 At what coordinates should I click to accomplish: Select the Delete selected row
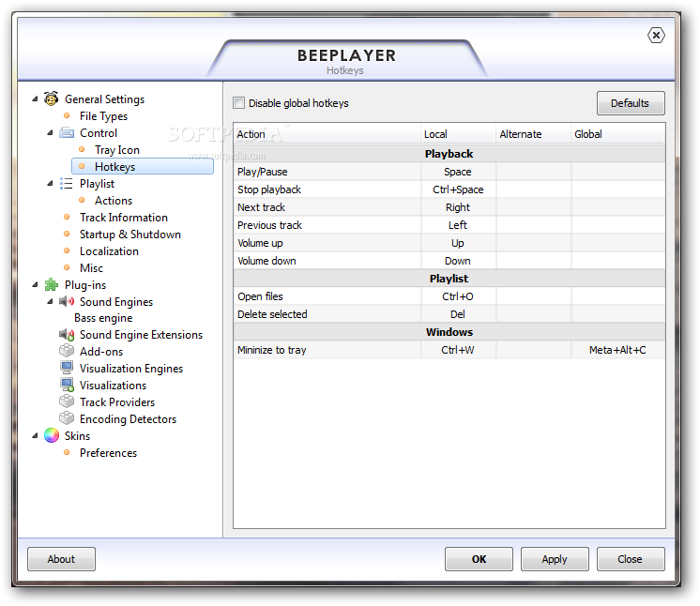[449, 314]
